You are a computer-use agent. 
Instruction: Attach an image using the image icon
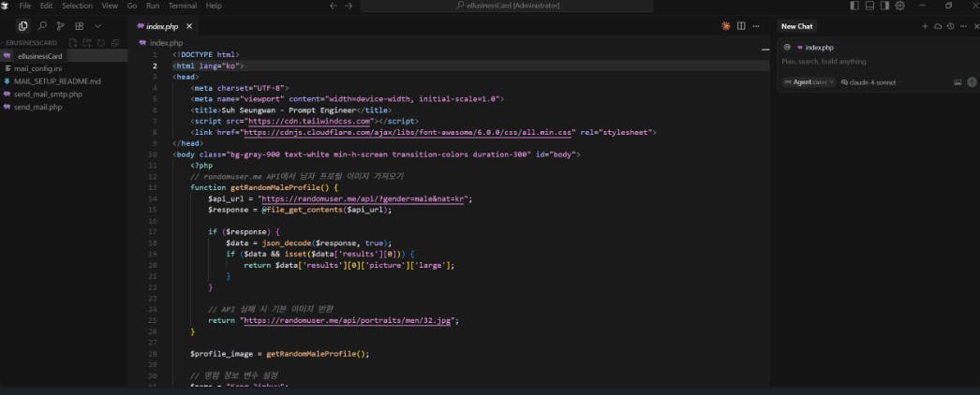coord(958,82)
